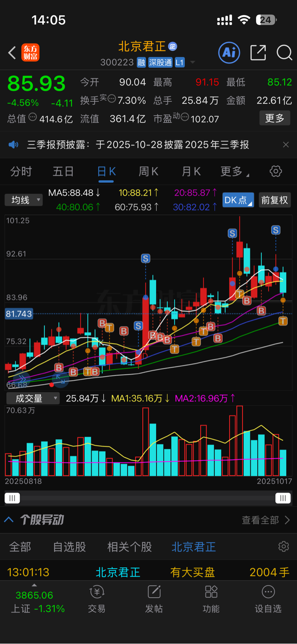Tap the topmost S sell marker on the right
This screenshot has height=644, width=297.
276,230
